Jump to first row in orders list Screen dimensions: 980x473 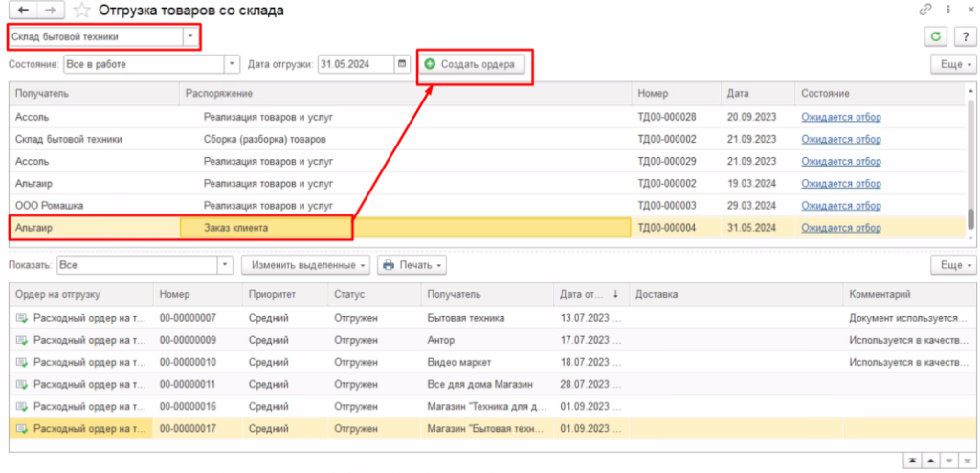[x=911, y=460]
